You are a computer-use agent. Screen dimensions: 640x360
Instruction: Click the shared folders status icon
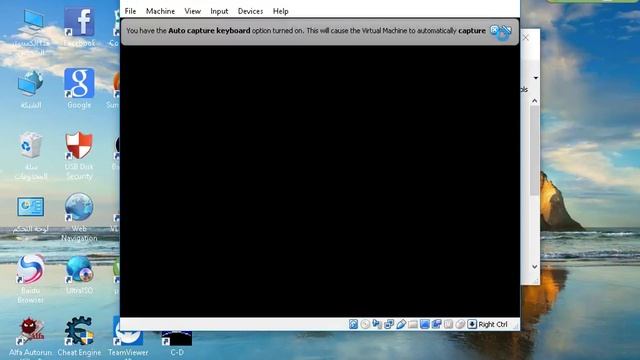(413, 324)
